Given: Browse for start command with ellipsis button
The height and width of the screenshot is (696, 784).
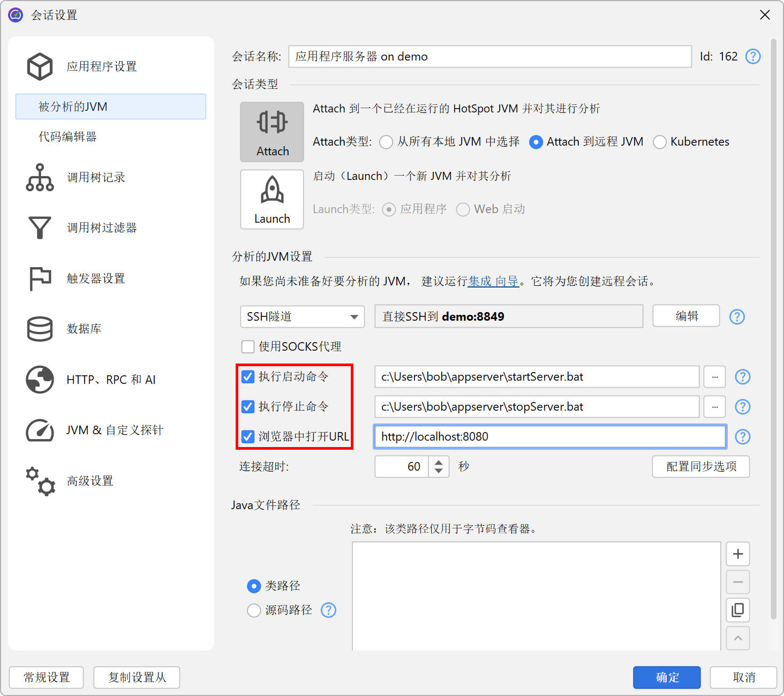Looking at the screenshot, I should [714, 377].
